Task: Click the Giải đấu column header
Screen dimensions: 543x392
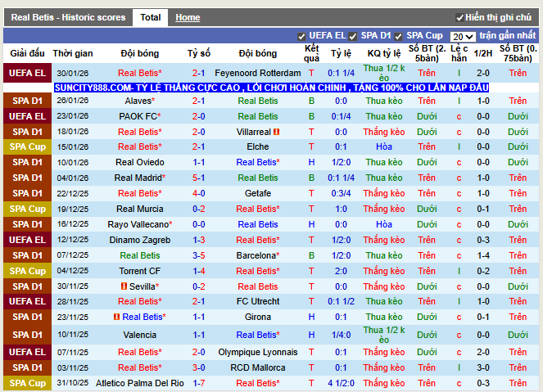Action: 27,53
